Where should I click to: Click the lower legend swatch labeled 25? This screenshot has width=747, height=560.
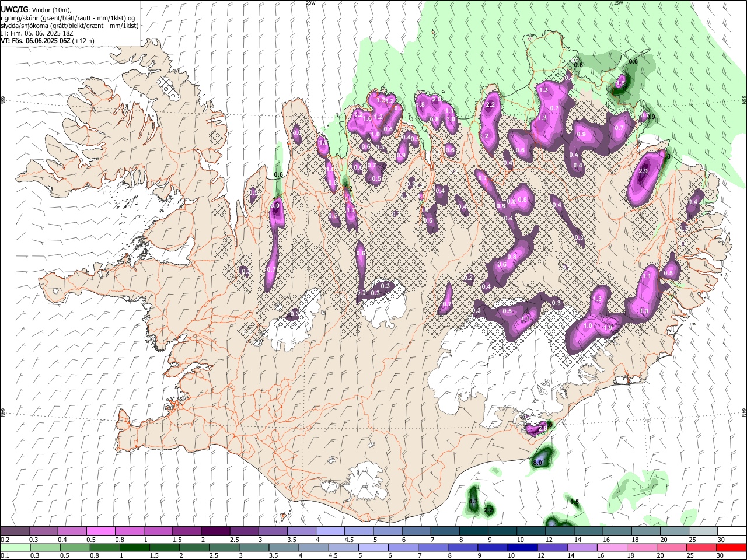pyautogui.click(x=701, y=547)
